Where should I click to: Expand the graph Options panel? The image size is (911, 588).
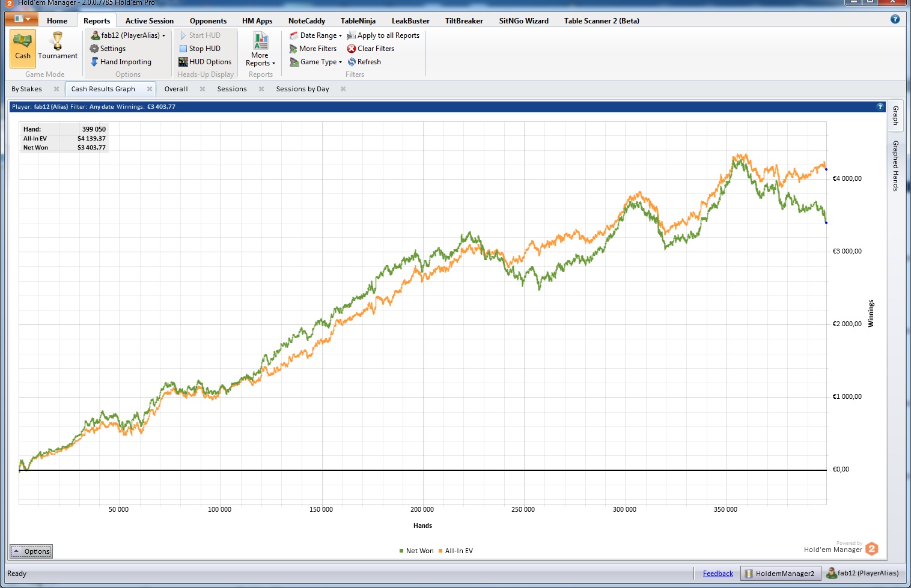click(x=32, y=551)
